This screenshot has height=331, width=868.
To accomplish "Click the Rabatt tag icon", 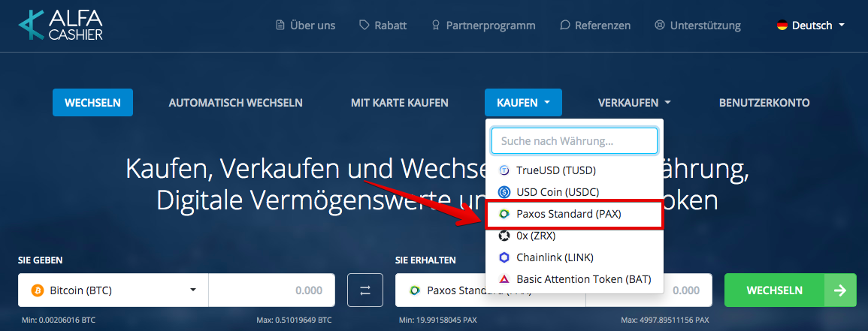I will pos(364,26).
